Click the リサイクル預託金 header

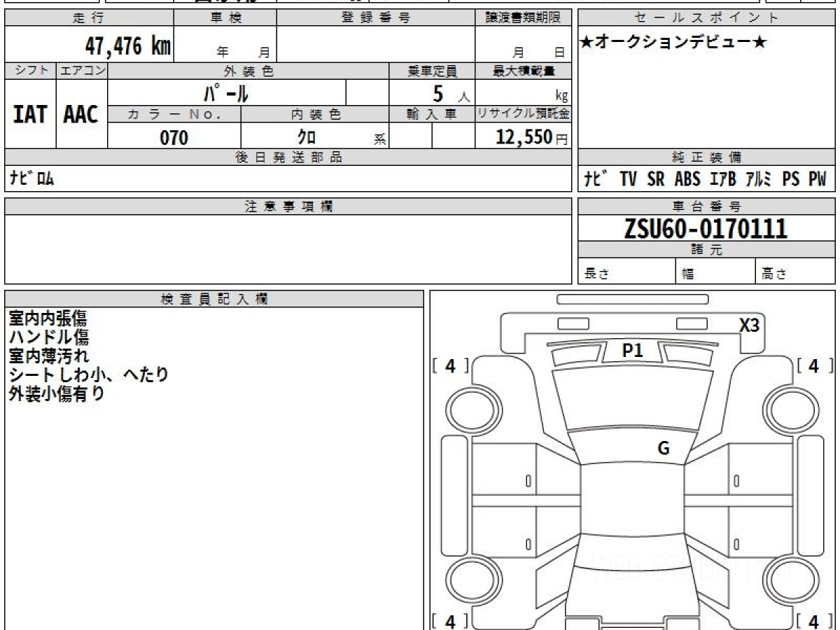click(x=524, y=115)
